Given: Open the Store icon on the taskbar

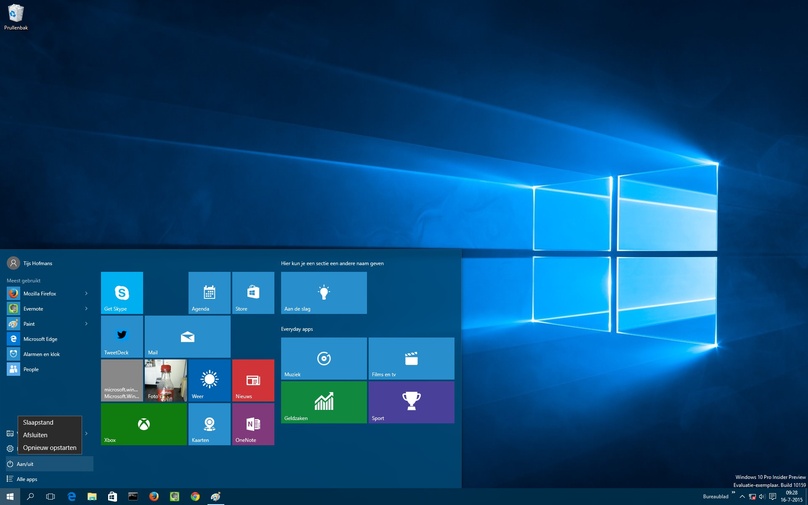Looking at the screenshot, I should coord(112,497).
